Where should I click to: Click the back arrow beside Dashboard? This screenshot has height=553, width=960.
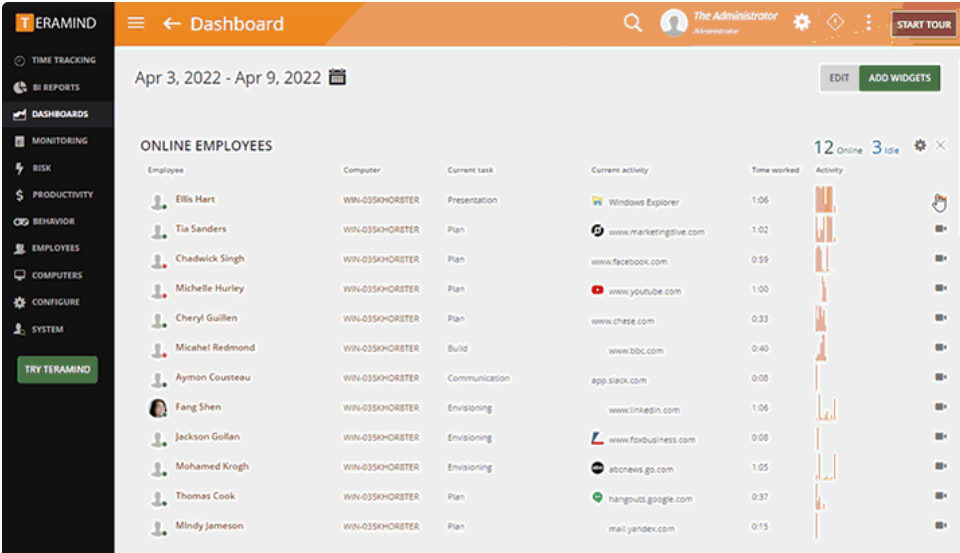pos(171,24)
